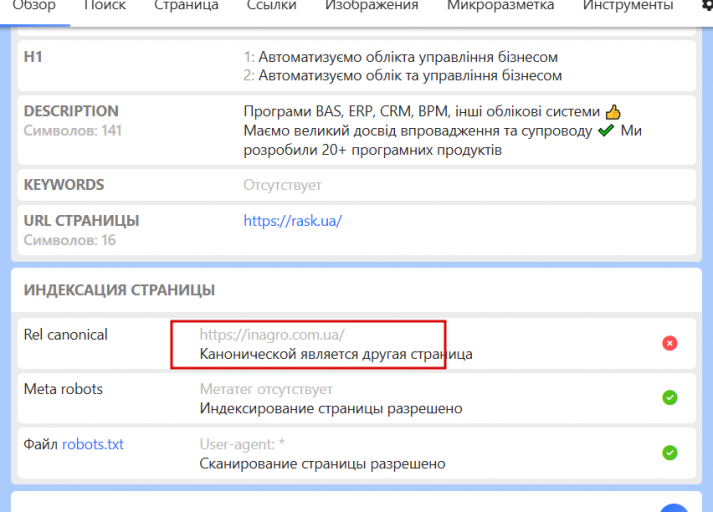
Task: Select the text Индексирование страницы разрешено
Action: pos(331,408)
